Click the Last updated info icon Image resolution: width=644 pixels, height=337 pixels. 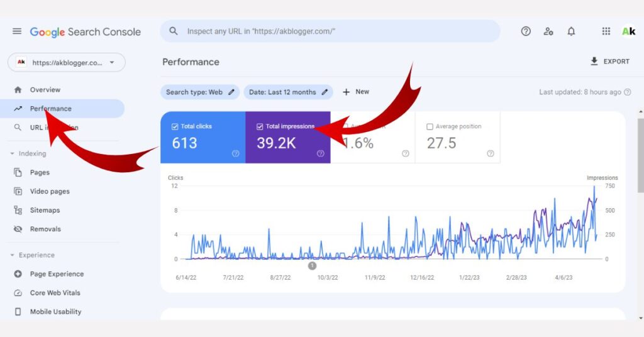[628, 92]
